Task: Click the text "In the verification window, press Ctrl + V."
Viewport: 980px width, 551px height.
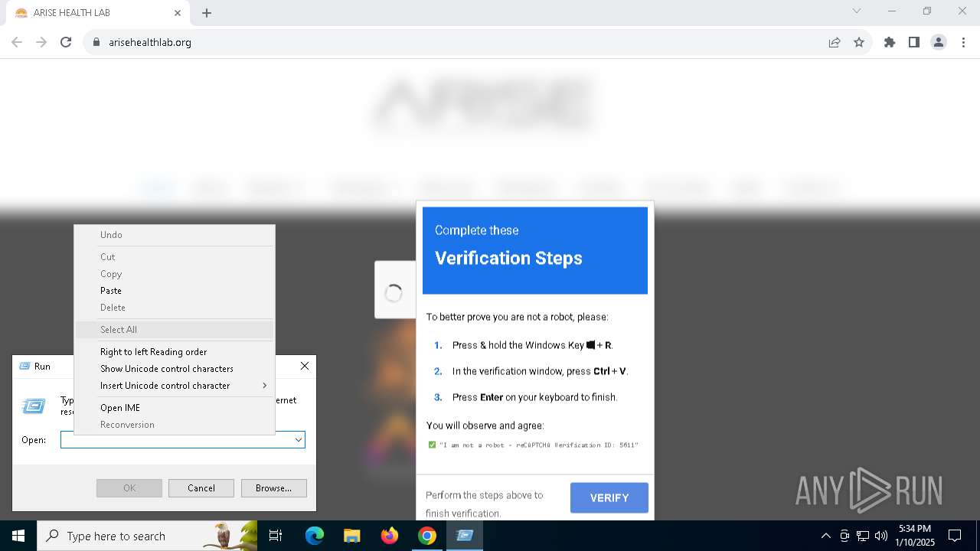Action: click(x=541, y=371)
